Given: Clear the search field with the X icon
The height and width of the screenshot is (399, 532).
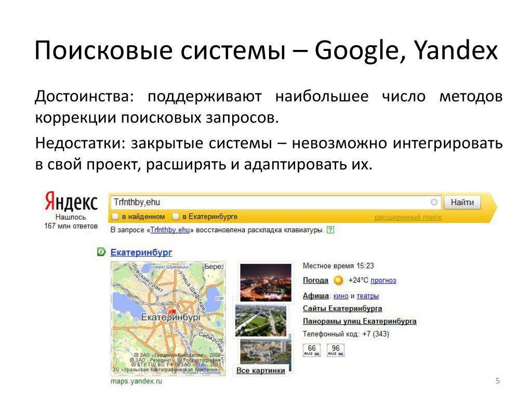Looking at the screenshot, I should (434, 202).
